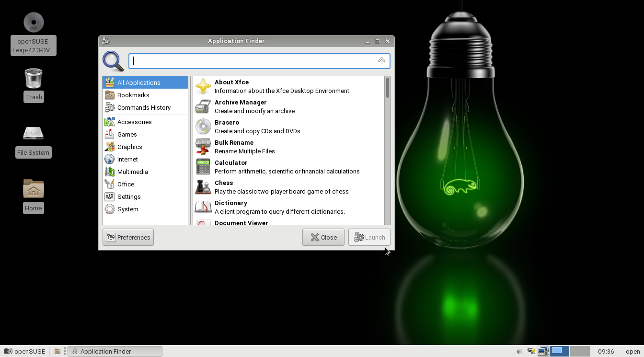Collapse the finder using the arrow in the search field
This screenshot has width=644, height=357.
click(x=381, y=61)
